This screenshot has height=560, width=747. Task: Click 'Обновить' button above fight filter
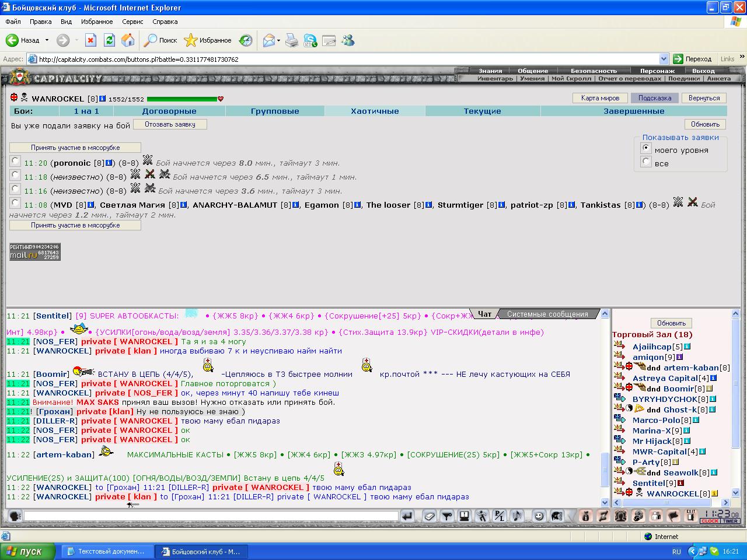tap(705, 124)
